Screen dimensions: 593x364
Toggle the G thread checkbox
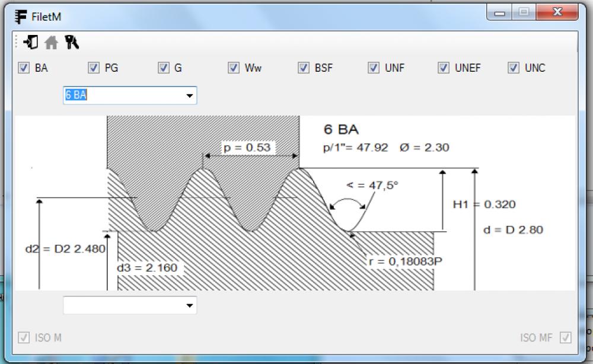tap(164, 68)
